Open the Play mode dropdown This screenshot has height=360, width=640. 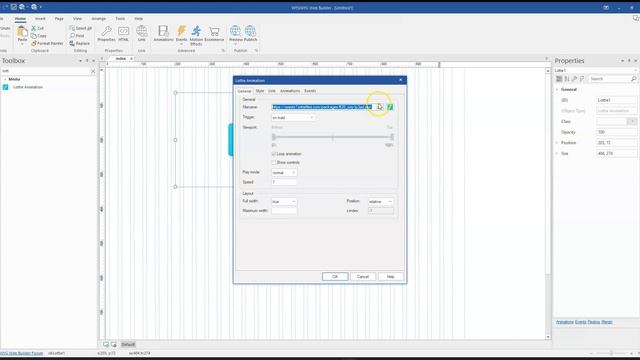[284, 173]
